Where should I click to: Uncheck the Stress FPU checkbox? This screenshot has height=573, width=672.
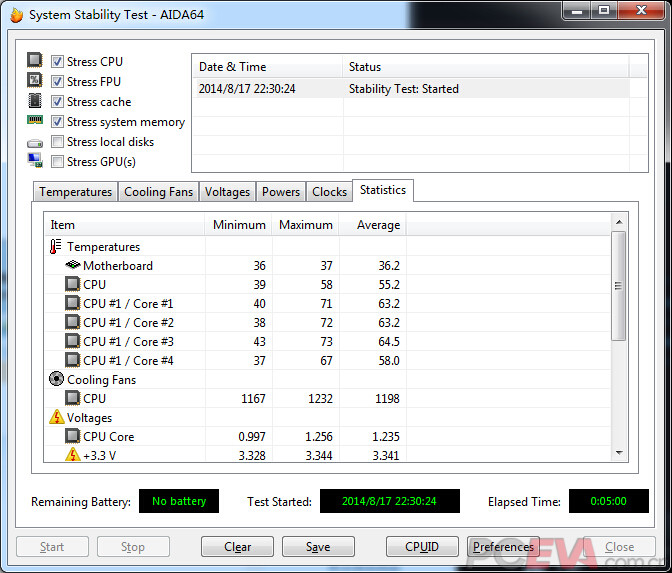(x=57, y=81)
